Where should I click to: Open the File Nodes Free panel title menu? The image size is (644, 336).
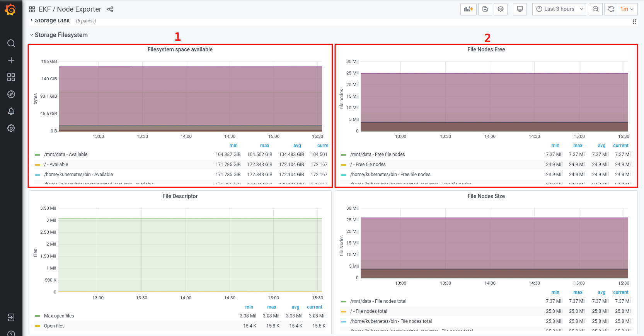point(486,49)
